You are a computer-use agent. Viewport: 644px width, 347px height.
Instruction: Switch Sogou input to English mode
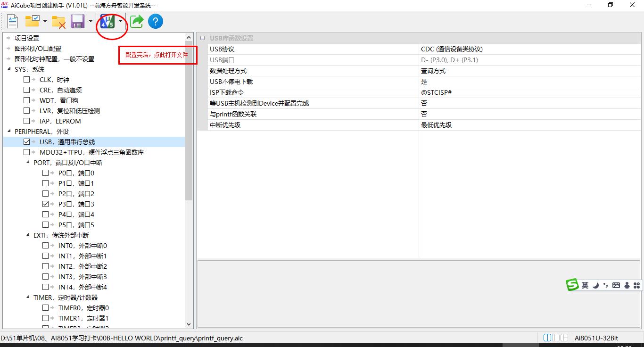[x=585, y=285]
